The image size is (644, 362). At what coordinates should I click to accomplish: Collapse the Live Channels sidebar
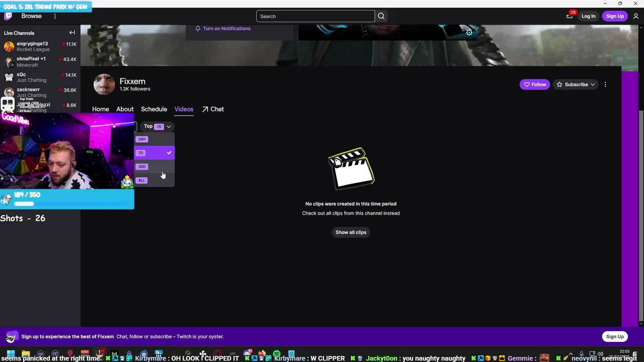pyautogui.click(x=72, y=33)
